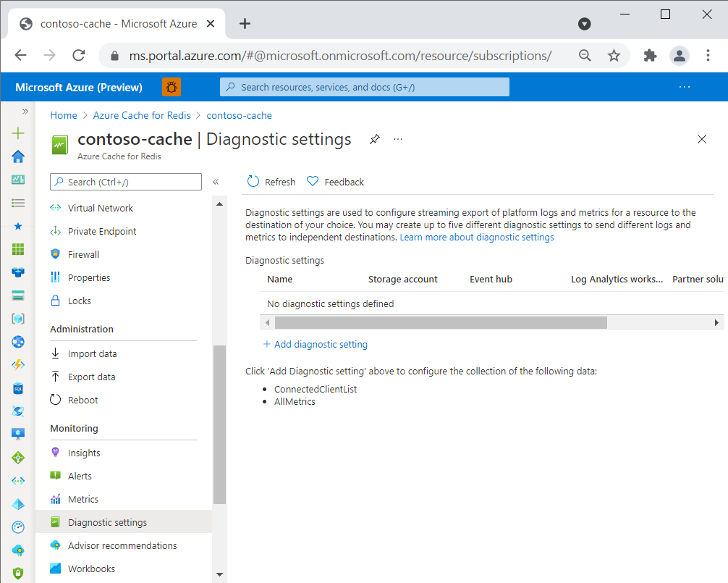Screen dimensions: 728x583
Task: Click the browser address bar
Action: [x=340, y=56]
